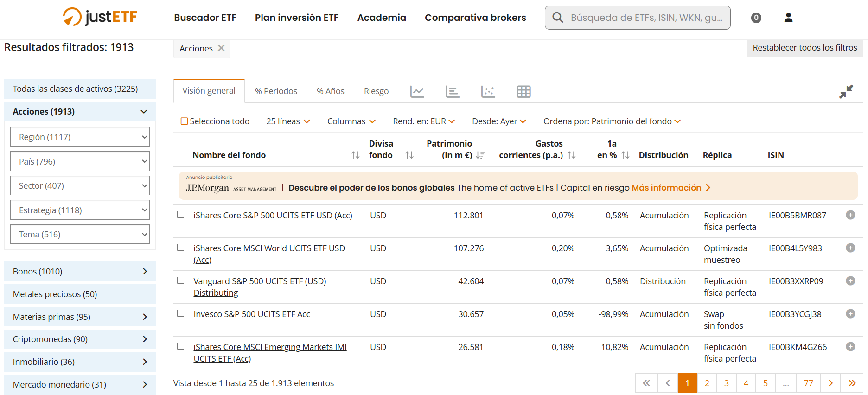Collapse the table with shrink arrows icon
The width and height of the screenshot is (868, 395).
(846, 91)
